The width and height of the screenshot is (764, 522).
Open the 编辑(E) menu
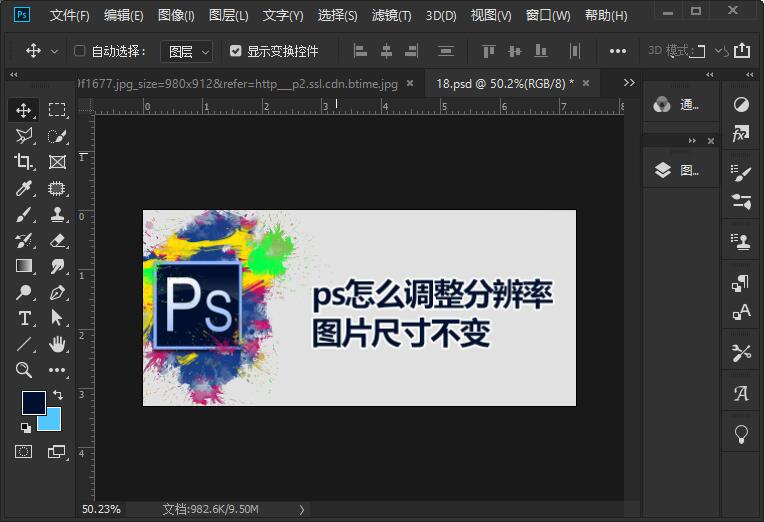coord(124,16)
